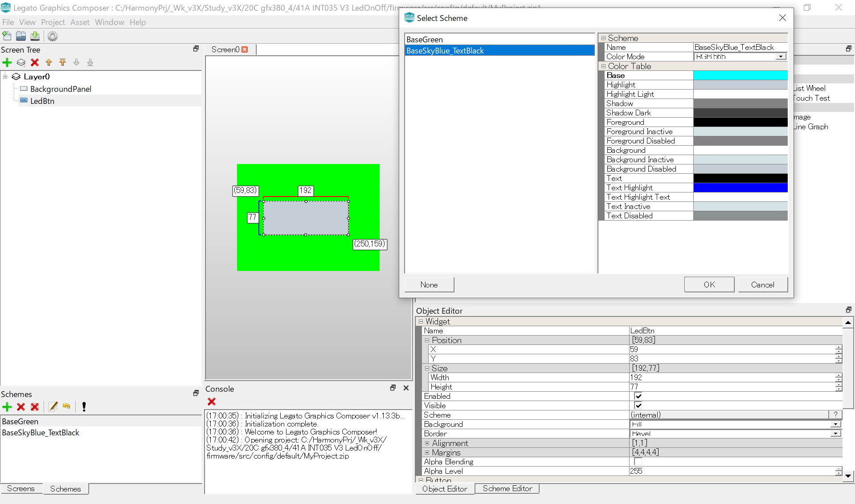This screenshot has height=504, width=855.
Task: Click the None button in Select Scheme
Action: coord(429,285)
